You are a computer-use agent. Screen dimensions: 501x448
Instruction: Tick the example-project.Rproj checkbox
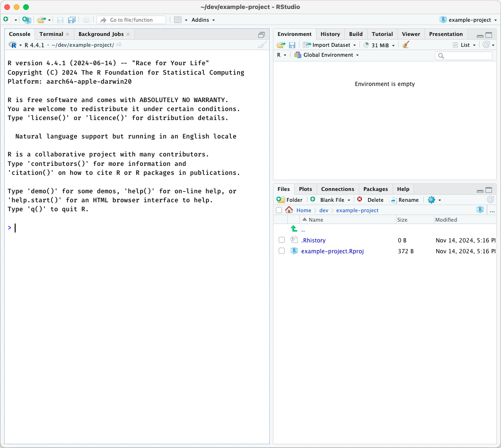(x=281, y=251)
